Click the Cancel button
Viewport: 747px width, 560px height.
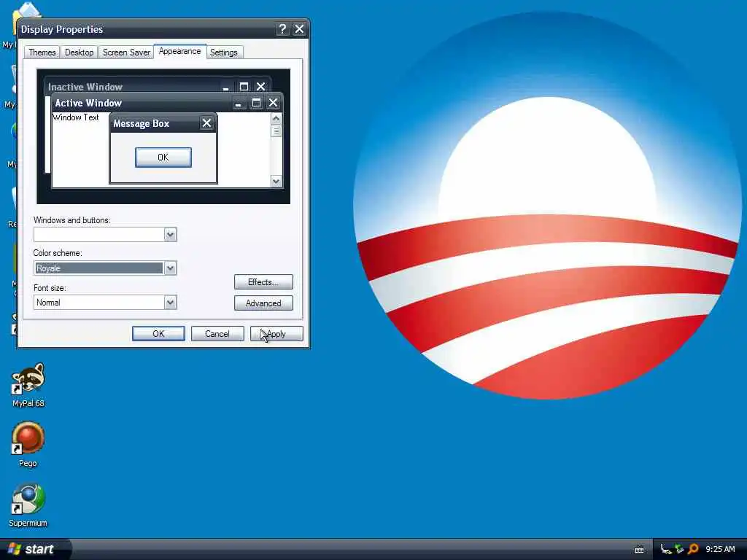pyautogui.click(x=217, y=334)
